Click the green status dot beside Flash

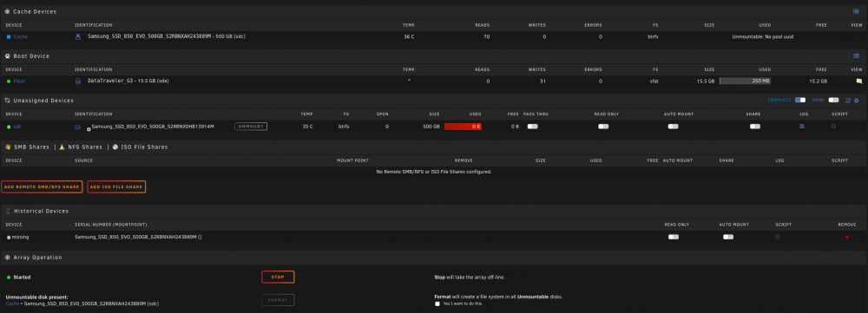9,82
